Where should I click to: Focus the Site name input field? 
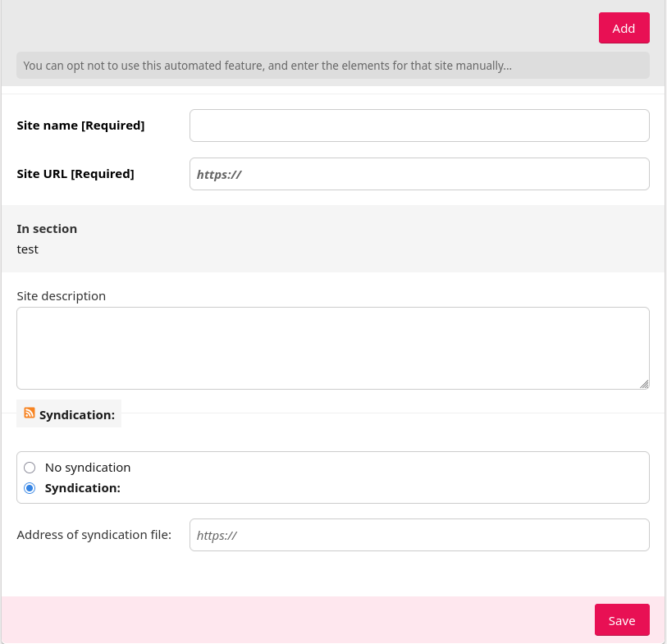pos(418,126)
